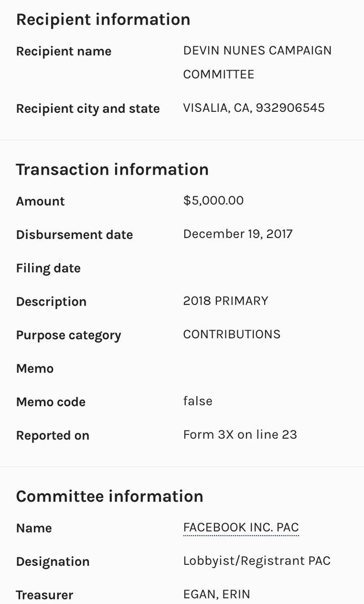
Task: Click DEVIN NUNES CAMPAIGN COMMITTEE recipient name
Action: tap(257, 62)
